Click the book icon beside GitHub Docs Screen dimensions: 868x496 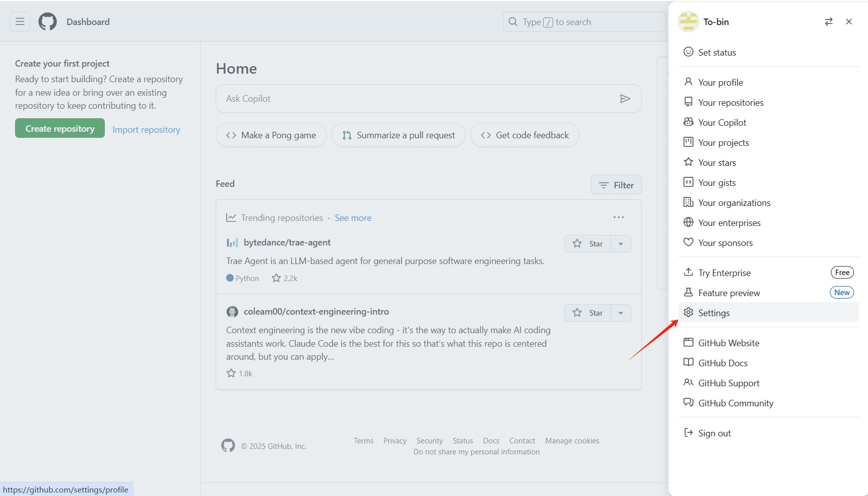pyautogui.click(x=688, y=363)
